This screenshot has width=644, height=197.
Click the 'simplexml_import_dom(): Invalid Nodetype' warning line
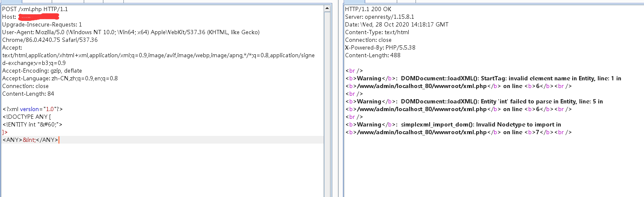tap(453, 124)
